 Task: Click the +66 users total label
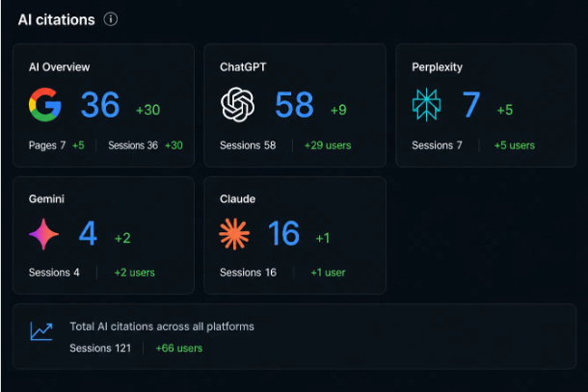click(179, 348)
